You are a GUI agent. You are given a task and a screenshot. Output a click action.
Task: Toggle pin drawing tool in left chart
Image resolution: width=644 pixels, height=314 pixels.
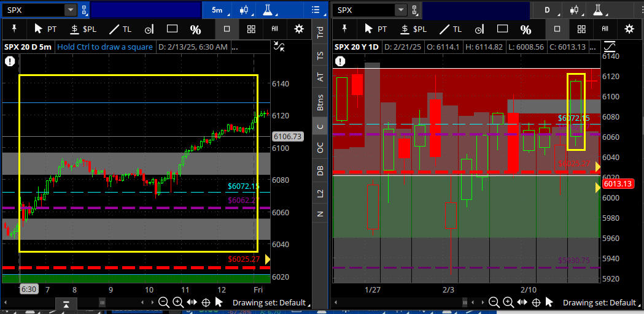point(15,29)
